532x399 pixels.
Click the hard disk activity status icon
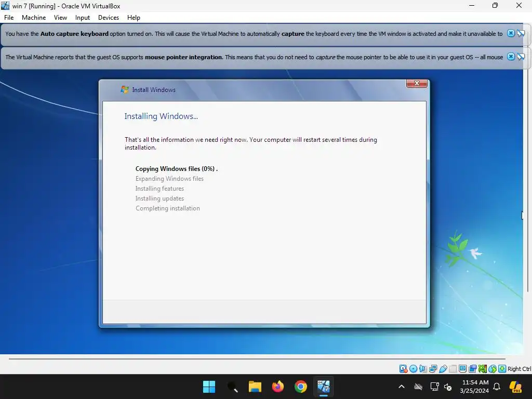[403, 368]
